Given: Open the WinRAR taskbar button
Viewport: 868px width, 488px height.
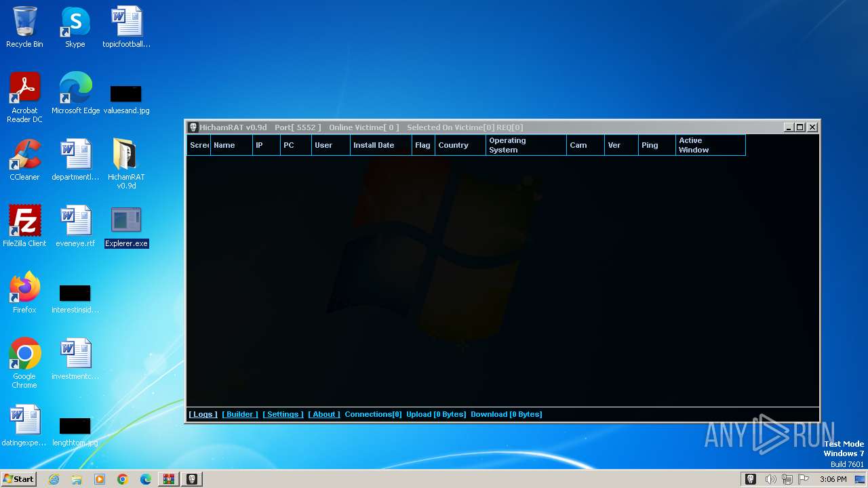Looking at the screenshot, I should coord(168,479).
